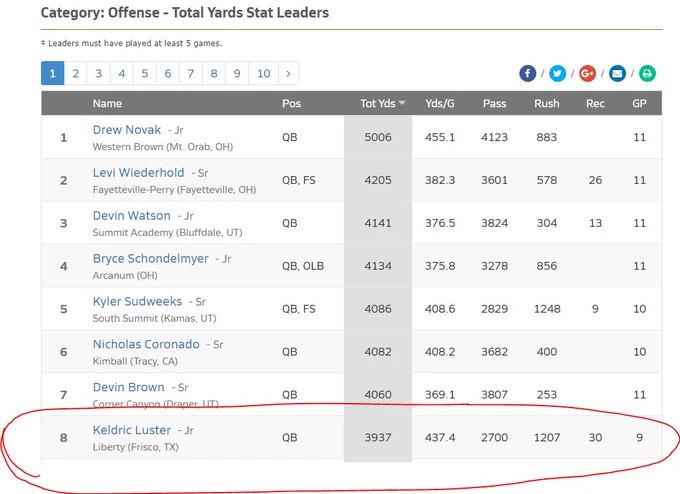Select passing yards value 3601
680x494 pixels.
[x=494, y=180]
